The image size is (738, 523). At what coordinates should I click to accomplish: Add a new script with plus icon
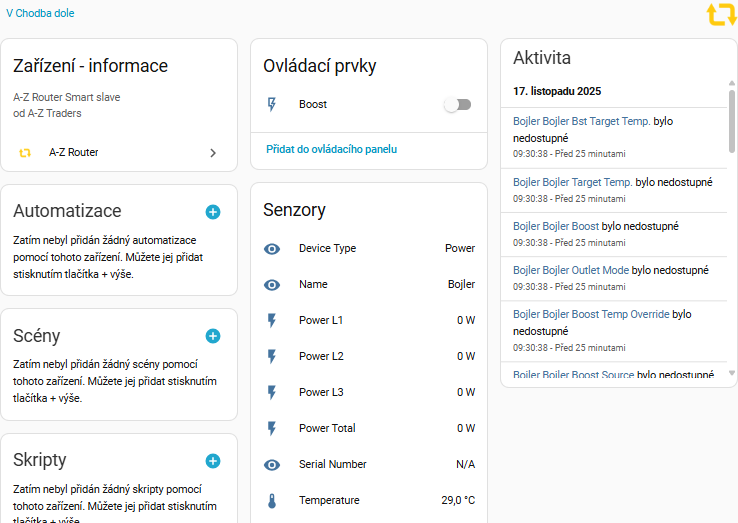(x=212, y=461)
